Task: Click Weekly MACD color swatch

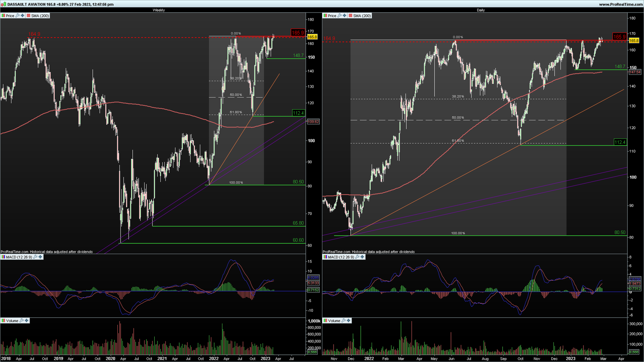Action: coord(3,257)
